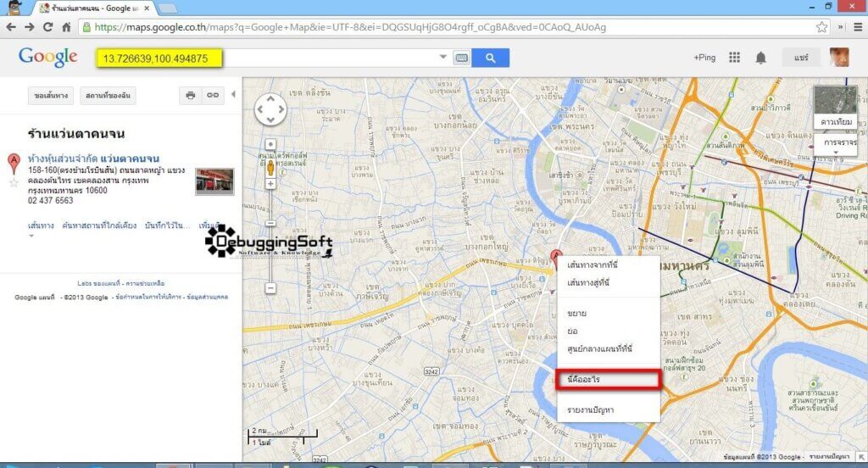The image size is (868, 468).
Task: Open ห้างหุ้นส่วนจำกัด แว่นตาคนจน result link
Action: (x=93, y=159)
